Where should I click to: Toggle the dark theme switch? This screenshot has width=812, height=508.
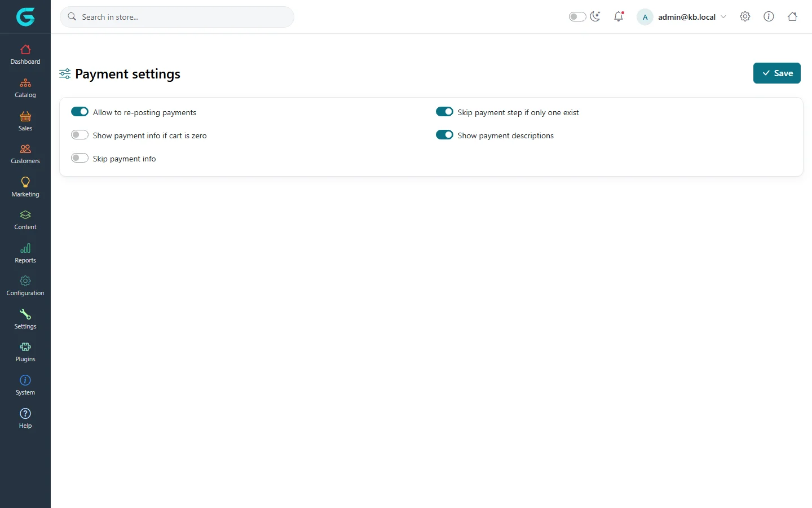(577, 17)
